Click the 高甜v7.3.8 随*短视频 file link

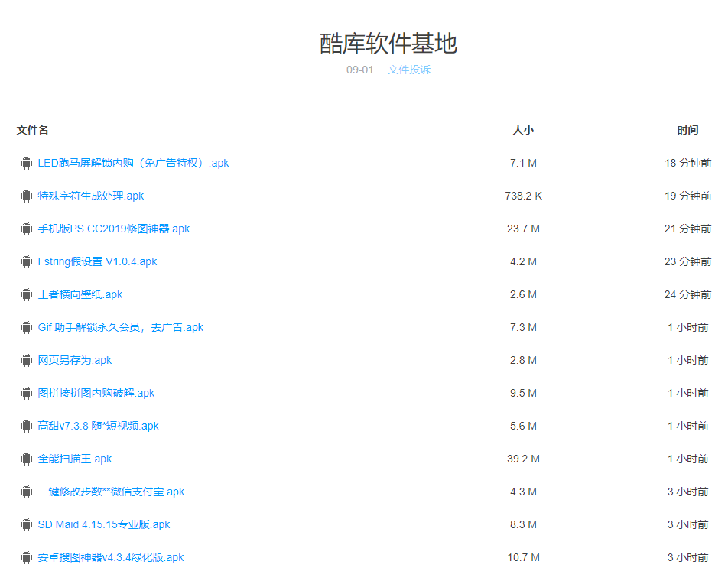(97, 426)
